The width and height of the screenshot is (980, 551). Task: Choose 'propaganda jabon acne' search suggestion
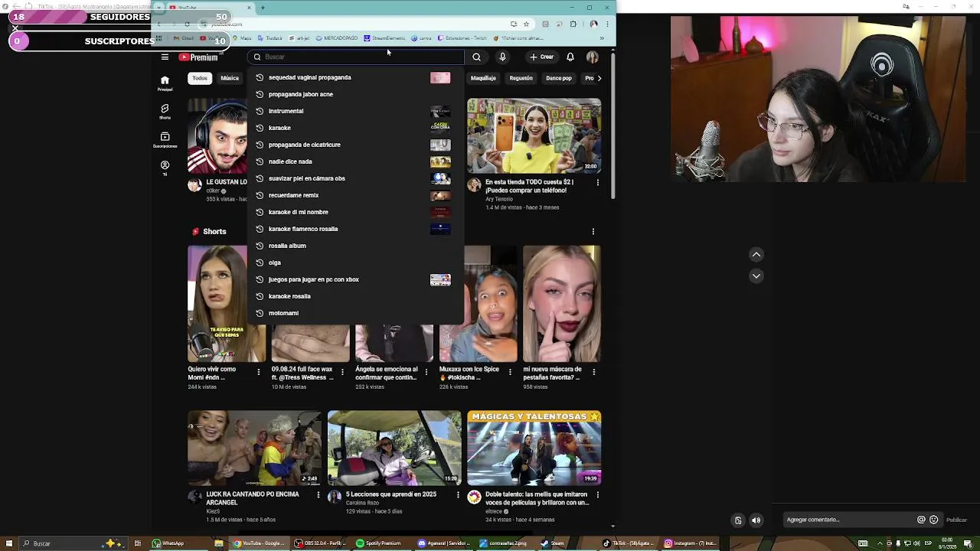(355, 94)
